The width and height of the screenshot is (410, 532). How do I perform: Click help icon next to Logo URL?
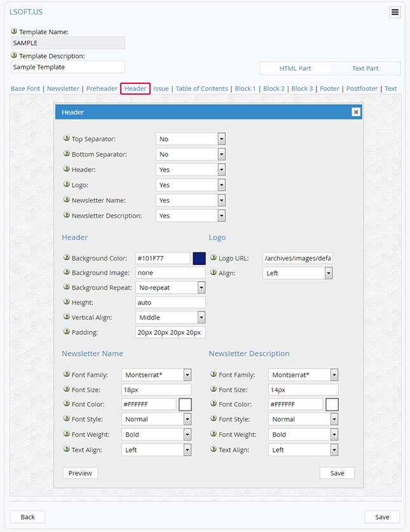[x=214, y=257]
